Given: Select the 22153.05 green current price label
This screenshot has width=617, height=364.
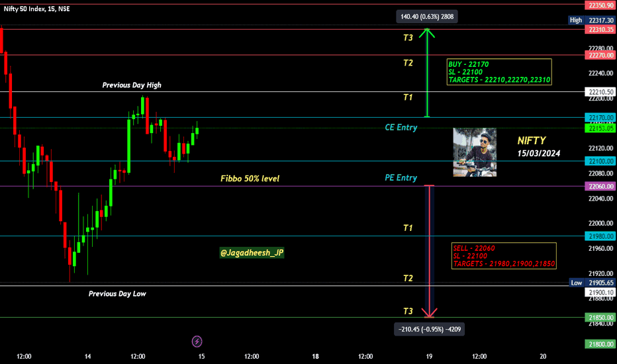Looking at the screenshot, I should pos(600,128).
